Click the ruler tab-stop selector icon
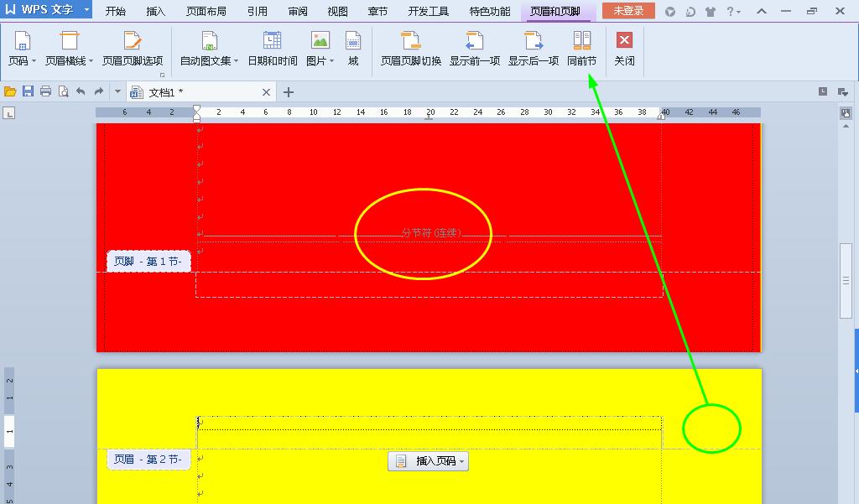The image size is (859, 504). pyautogui.click(x=8, y=113)
